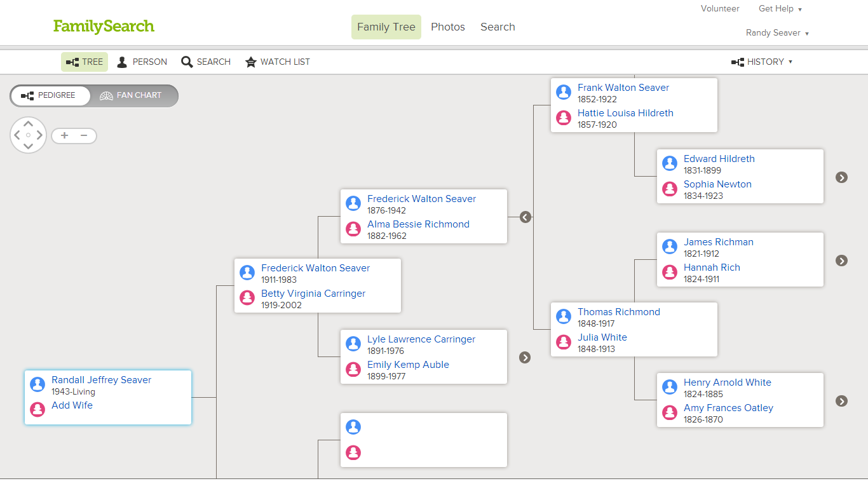Click male icon beside James Richman
This screenshot has width=868, height=488.
click(x=670, y=247)
